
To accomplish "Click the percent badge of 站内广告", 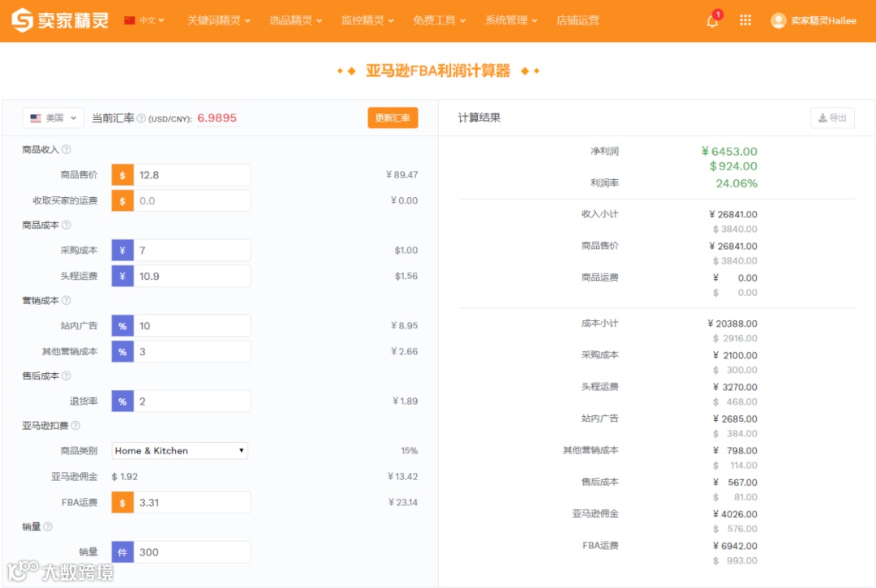I will click(x=122, y=325).
